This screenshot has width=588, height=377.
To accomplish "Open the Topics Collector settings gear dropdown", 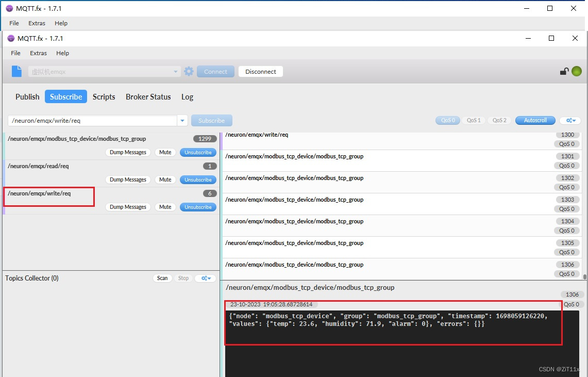I will pyautogui.click(x=206, y=278).
